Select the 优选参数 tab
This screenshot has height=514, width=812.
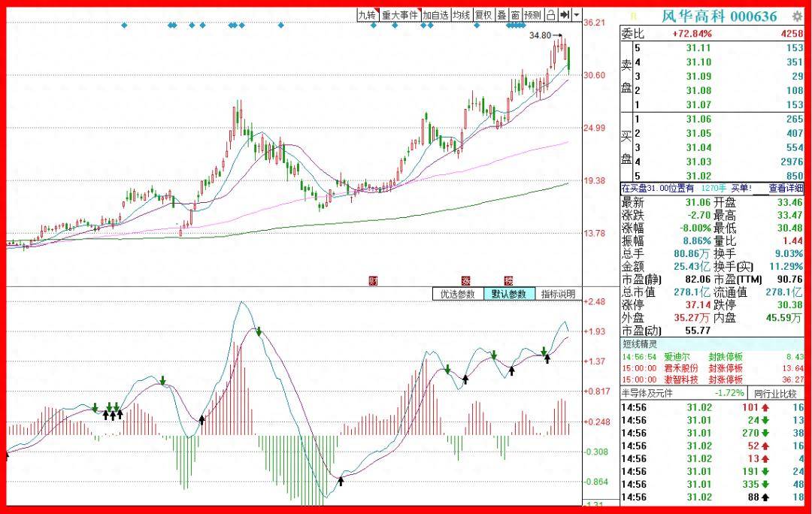[x=458, y=294]
